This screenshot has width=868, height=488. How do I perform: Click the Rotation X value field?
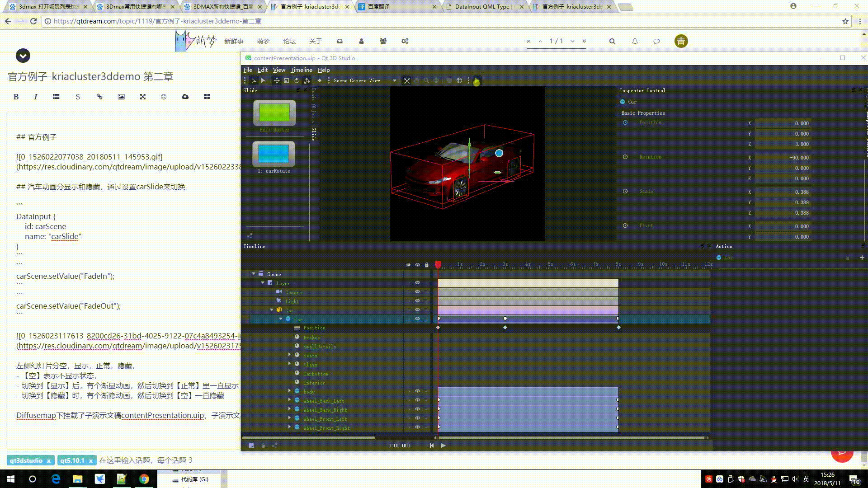(x=783, y=158)
